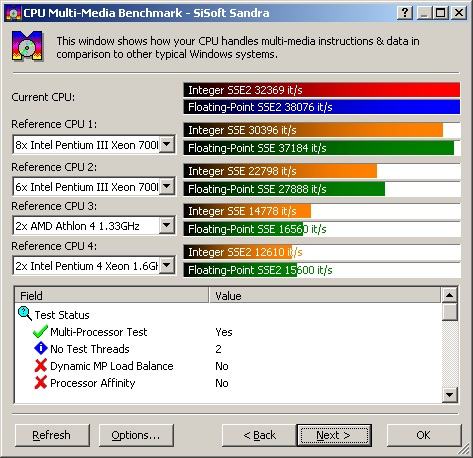Select the Processor Affinity row label
The height and width of the screenshot is (458, 473).
pyautogui.click(x=93, y=383)
